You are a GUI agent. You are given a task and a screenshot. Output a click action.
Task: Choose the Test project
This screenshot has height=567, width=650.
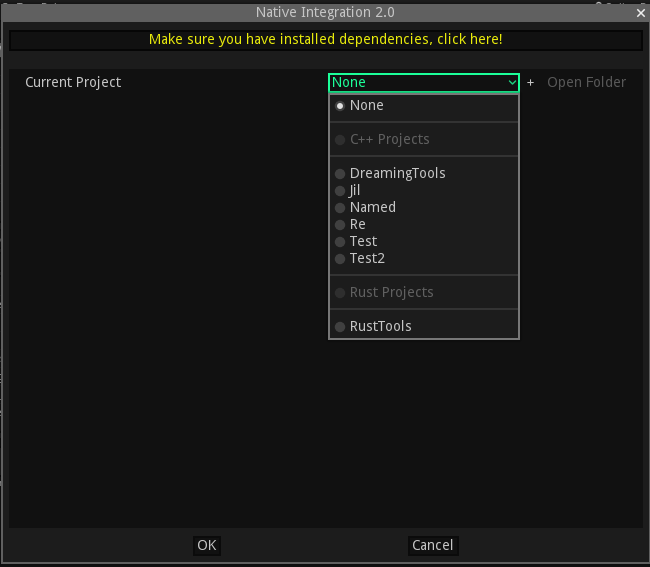[424, 241]
